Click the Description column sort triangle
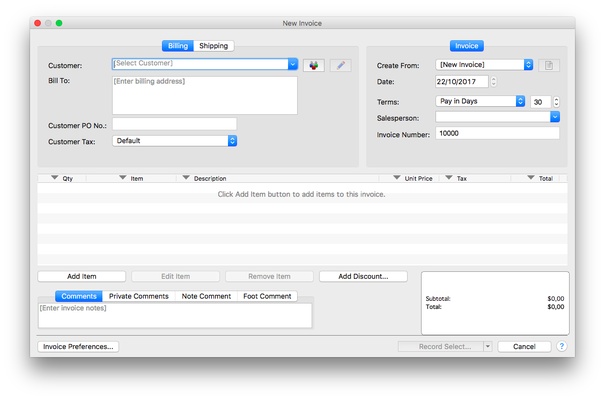The height and width of the screenshot is (400, 605). click(186, 177)
